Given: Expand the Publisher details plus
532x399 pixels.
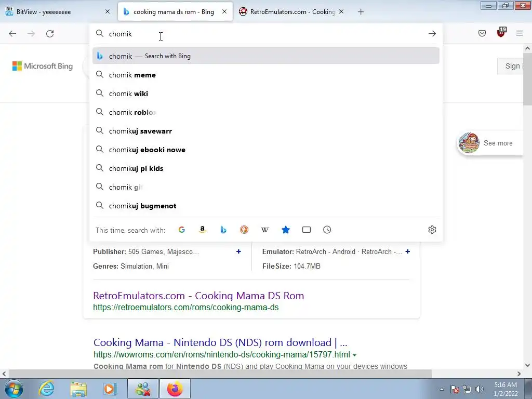Looking at the screenshot, I should pos(238,251).
